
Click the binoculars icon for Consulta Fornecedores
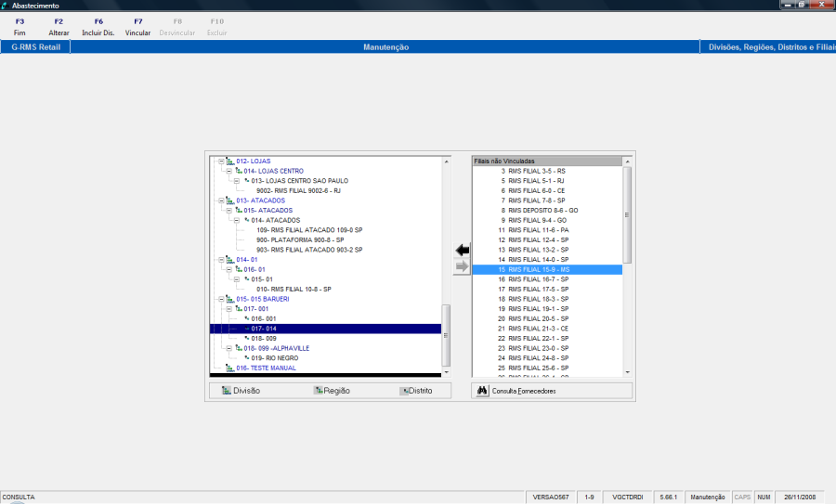click(x=482, y=391)
